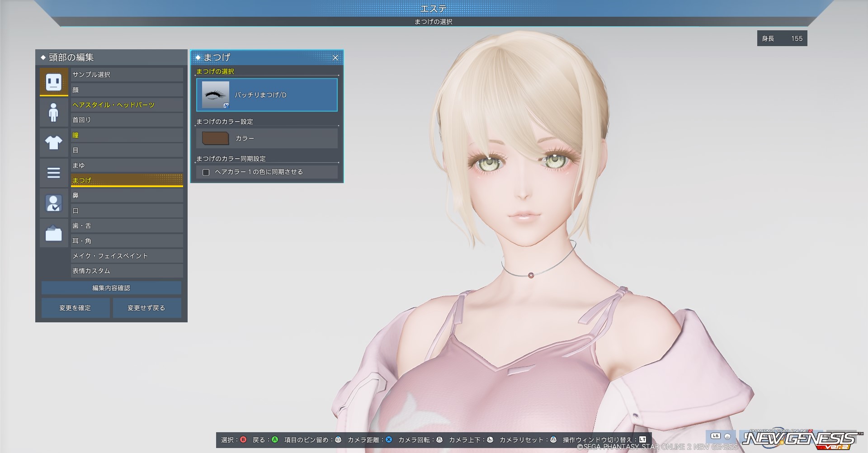Click the まつげのカラー設定 section label
This screenshot has height=453, width=868.
tap(225, 122)
